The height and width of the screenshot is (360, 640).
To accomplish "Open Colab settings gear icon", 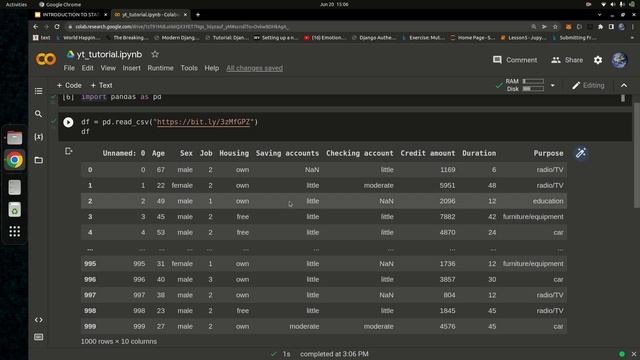I will [598, 60].
